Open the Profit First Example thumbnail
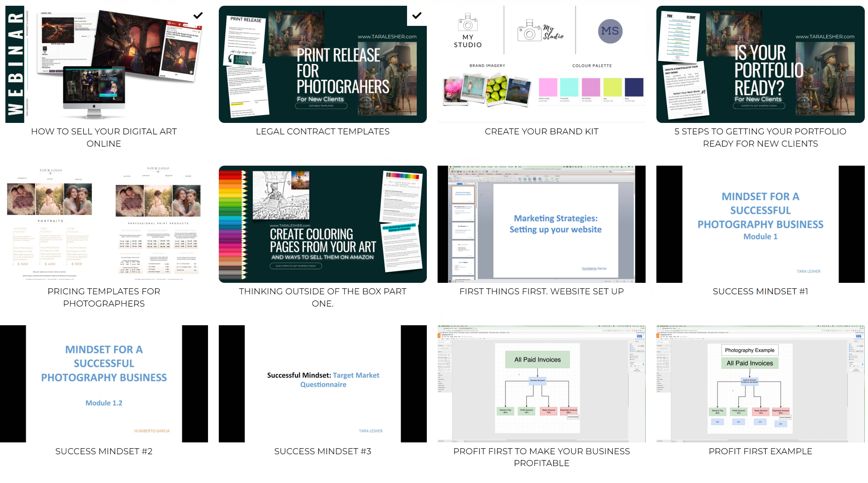This screenshot has height=483, width=868. tap(760, 383)
